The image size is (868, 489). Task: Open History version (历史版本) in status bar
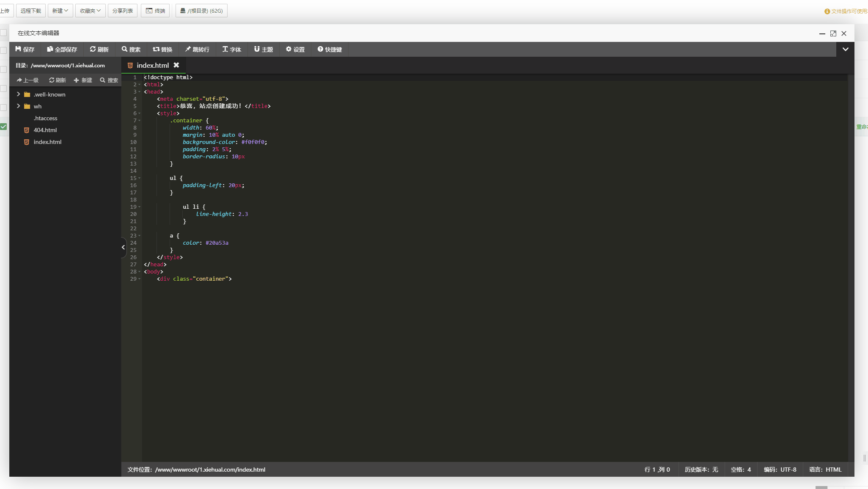pyautogui.click(x=701, y=470)
